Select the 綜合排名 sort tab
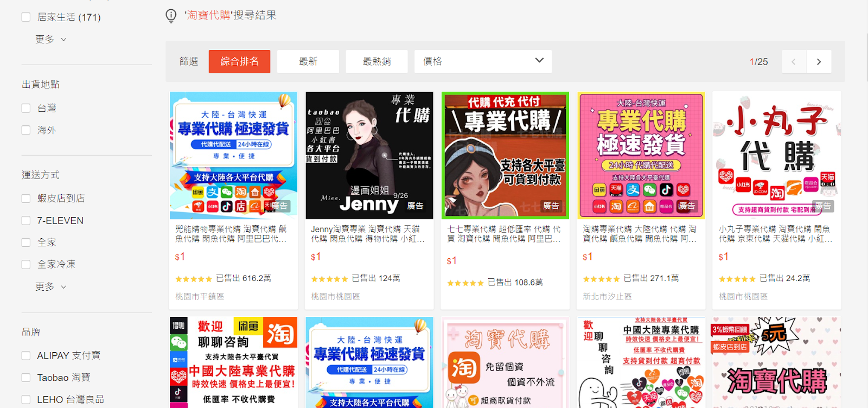This screenshot has width=868, height=408. (x=239, y=62)
